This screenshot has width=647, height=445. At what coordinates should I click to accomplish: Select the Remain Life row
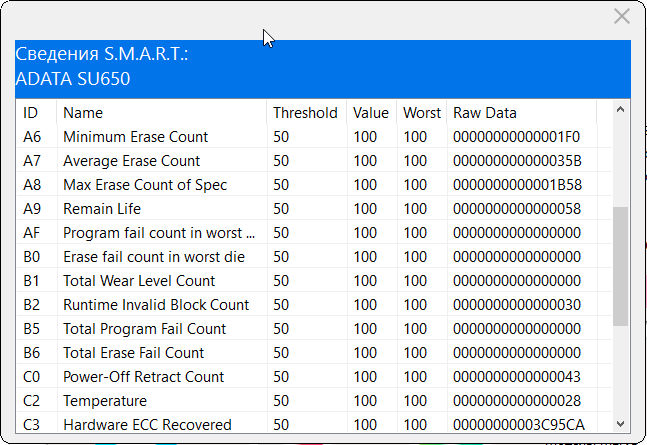(x=314, y=208)
